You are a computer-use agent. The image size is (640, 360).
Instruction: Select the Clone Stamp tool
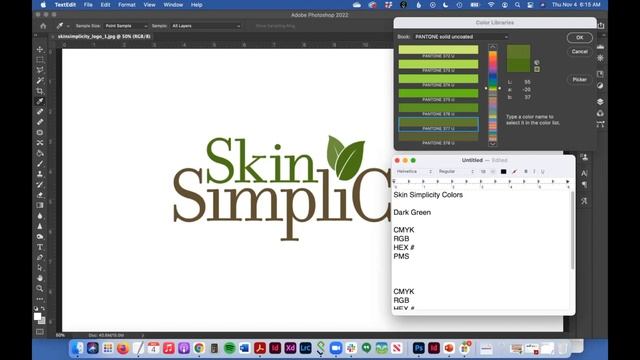pyautogui.click(x=40, y=174)
